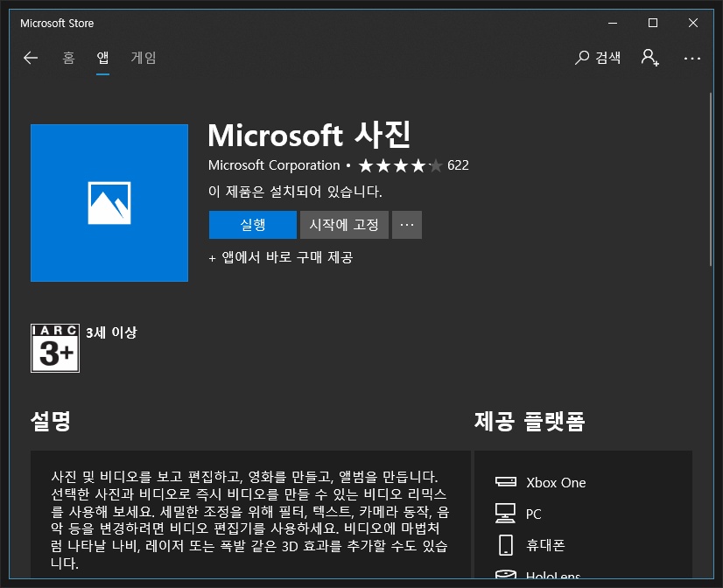Click the IARC 3+ rating badge
The width and height of the screenshot is (723, 588).
pos(55,348)
